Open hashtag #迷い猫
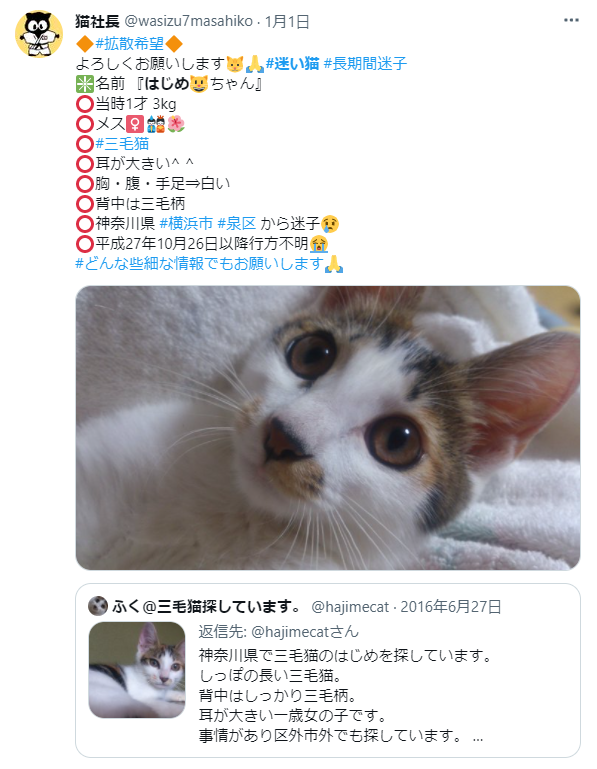 [x=292, y=63]
